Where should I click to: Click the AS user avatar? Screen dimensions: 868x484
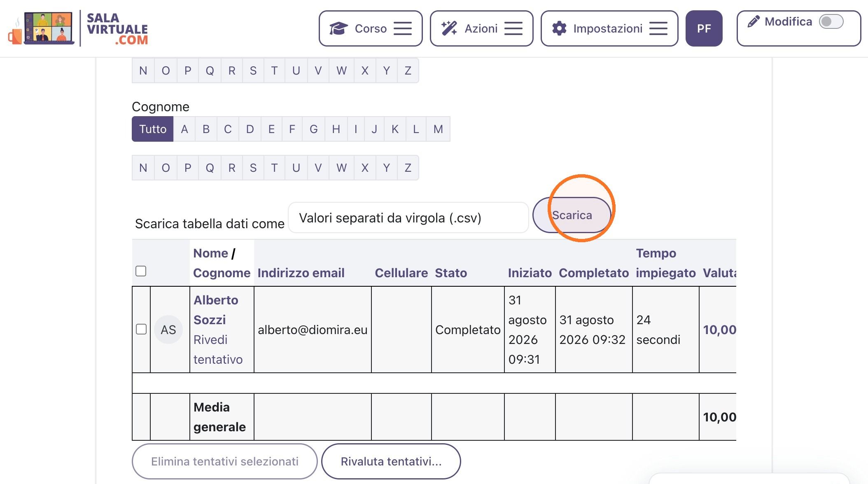click(168, 330)
